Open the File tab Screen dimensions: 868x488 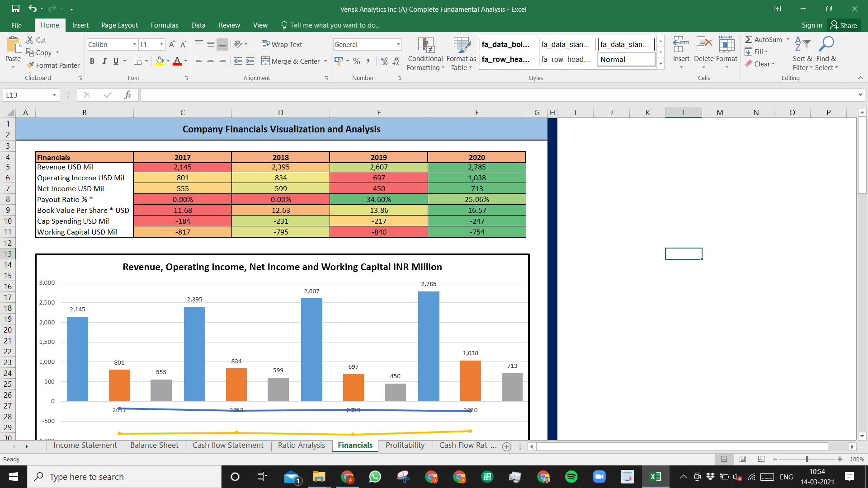pos(16,25)
